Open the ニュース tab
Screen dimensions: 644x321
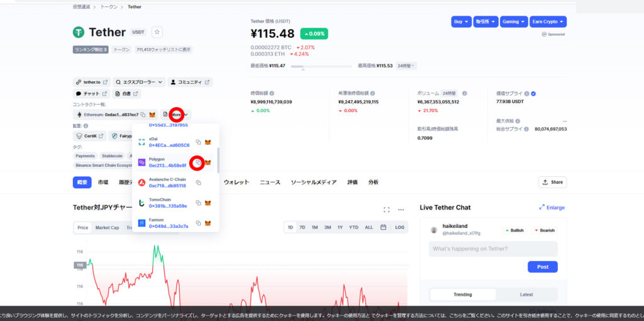[270, 182]
